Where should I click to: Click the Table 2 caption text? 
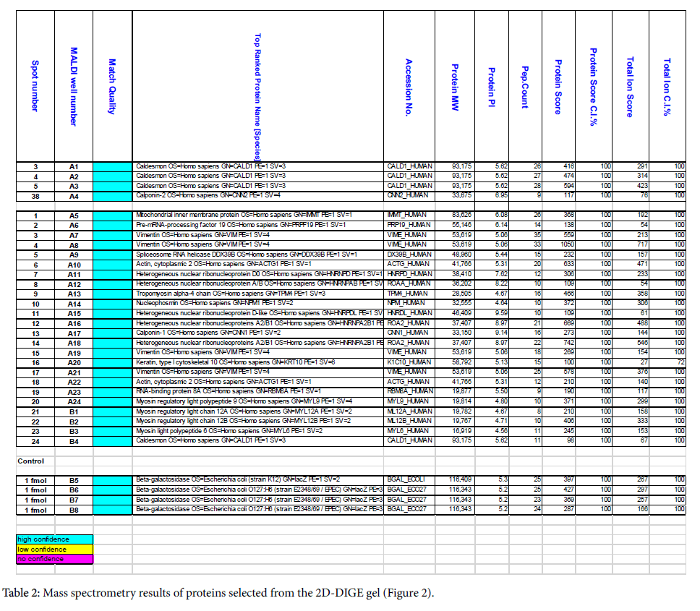point(219,594)
